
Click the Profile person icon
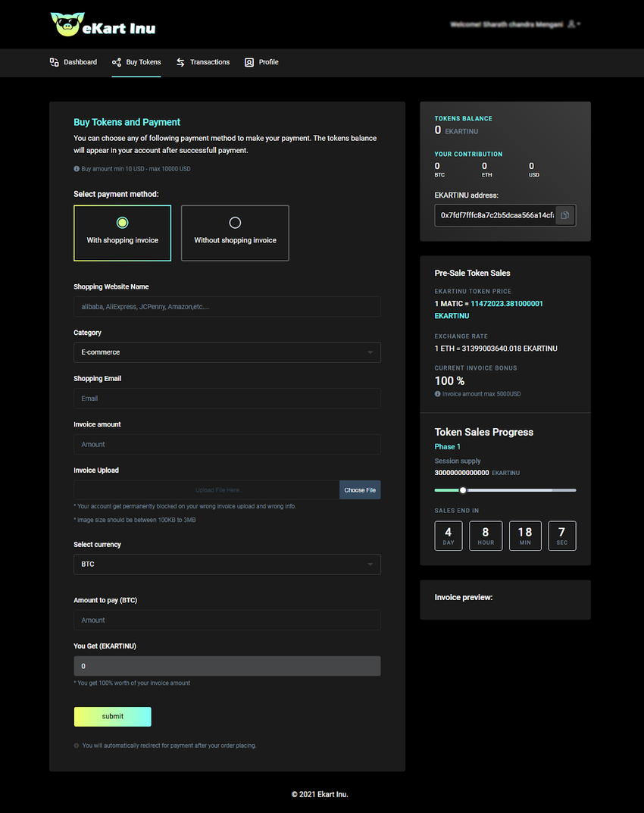(249, 62)
